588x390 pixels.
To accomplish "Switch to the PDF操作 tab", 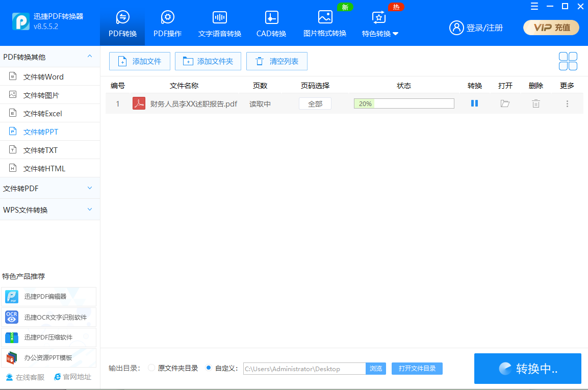I will 167,24.
